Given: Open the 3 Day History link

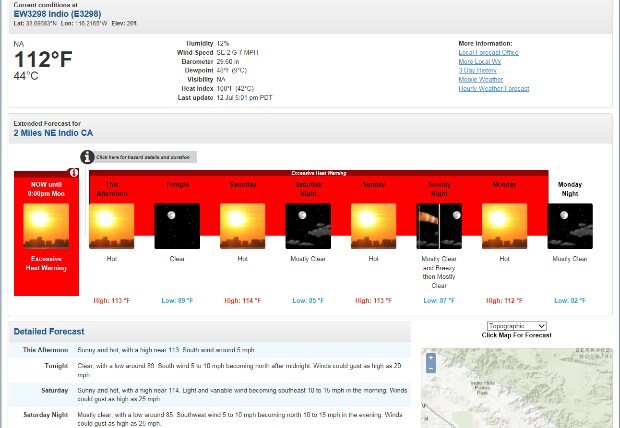Looking at the screenshot, I should click(x=477, y=71).
